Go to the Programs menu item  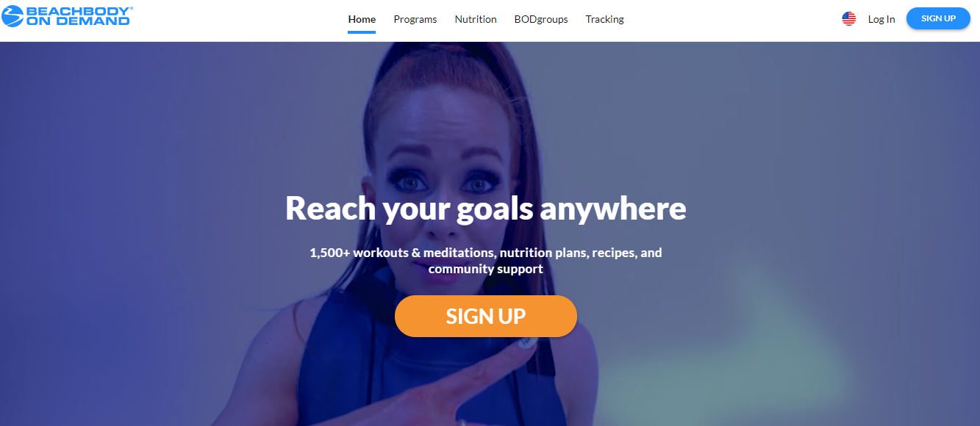pyautogui.click(x=415, y=19)
